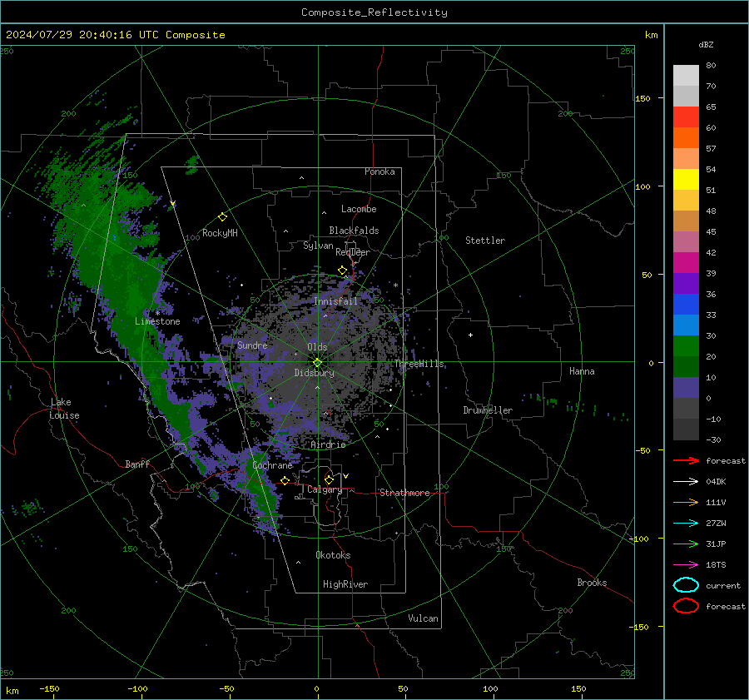Click the Drumheller label

click(x=488, y=410)
